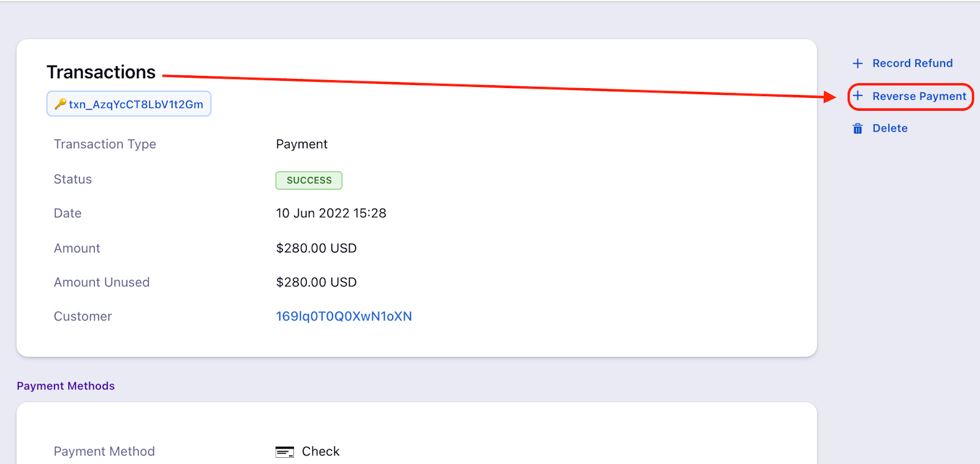Select the date value 10 Jun 2022 15:28
980x464 pixels.
(331, 214)
